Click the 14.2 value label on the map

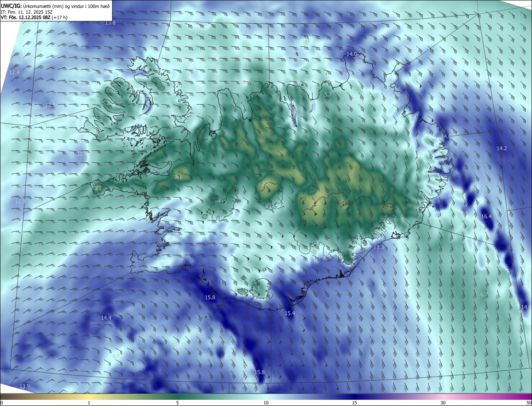(502, 148)
